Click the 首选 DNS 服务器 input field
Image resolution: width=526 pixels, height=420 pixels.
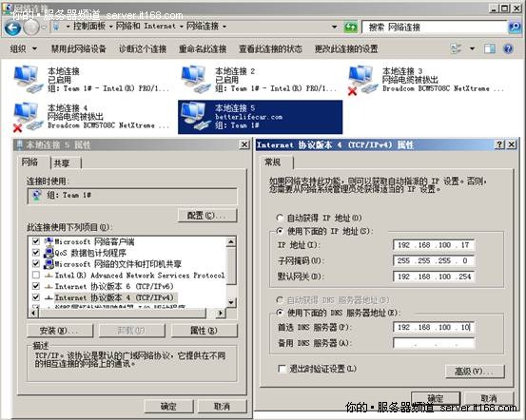click(x=434, y=327)
